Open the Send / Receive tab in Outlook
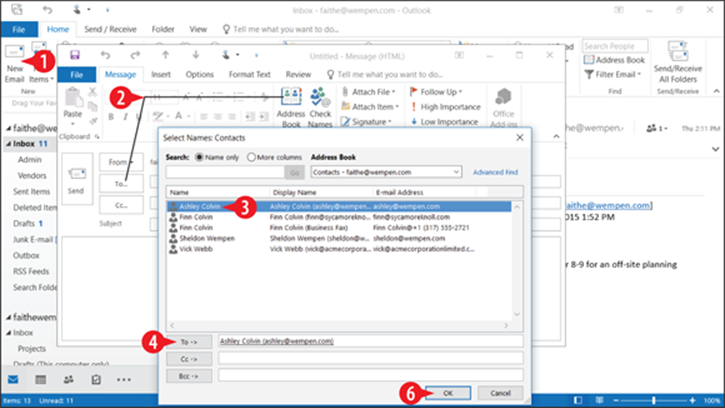 click(110, 29)
